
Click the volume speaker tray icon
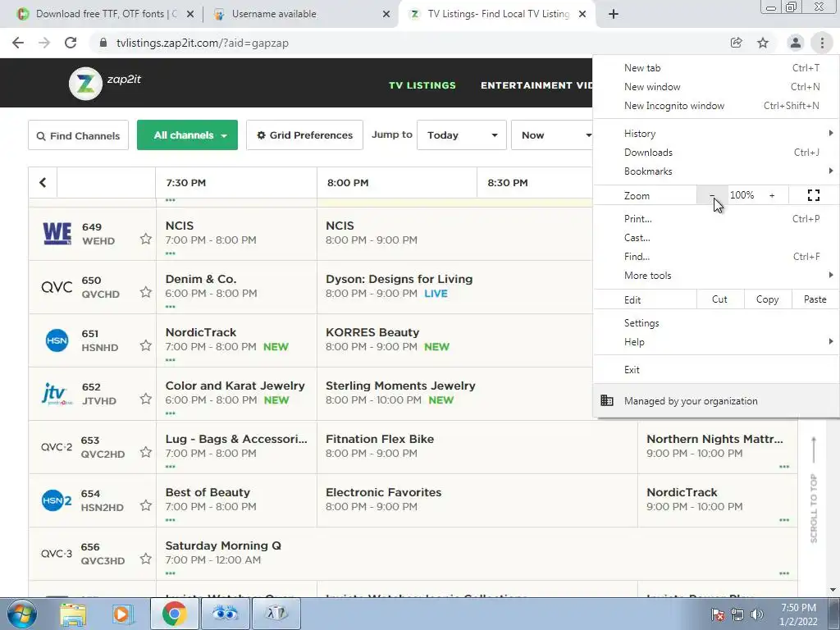pos(757,614)
